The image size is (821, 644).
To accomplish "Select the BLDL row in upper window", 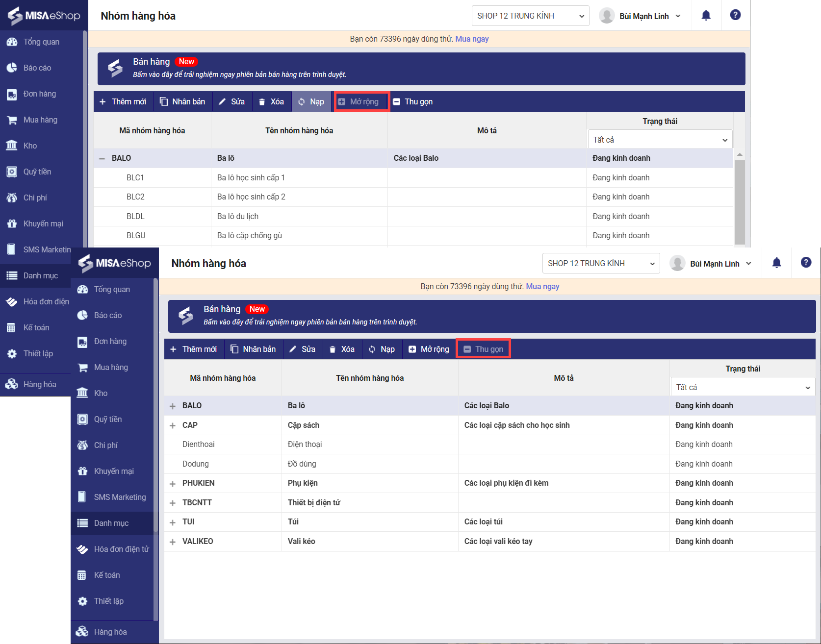I will point(413,216).
